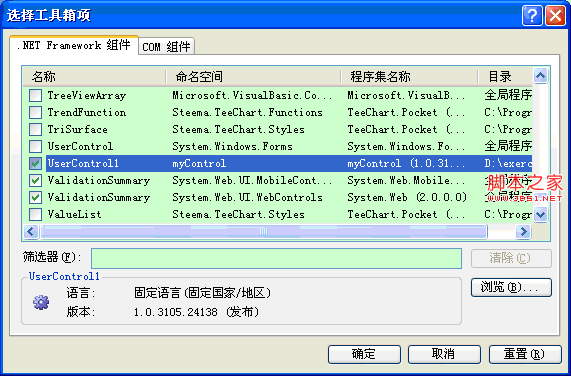This screenshot has width=571, height=376.
Task: Confirm with the 确定 button
Action: tap(364, 354)
